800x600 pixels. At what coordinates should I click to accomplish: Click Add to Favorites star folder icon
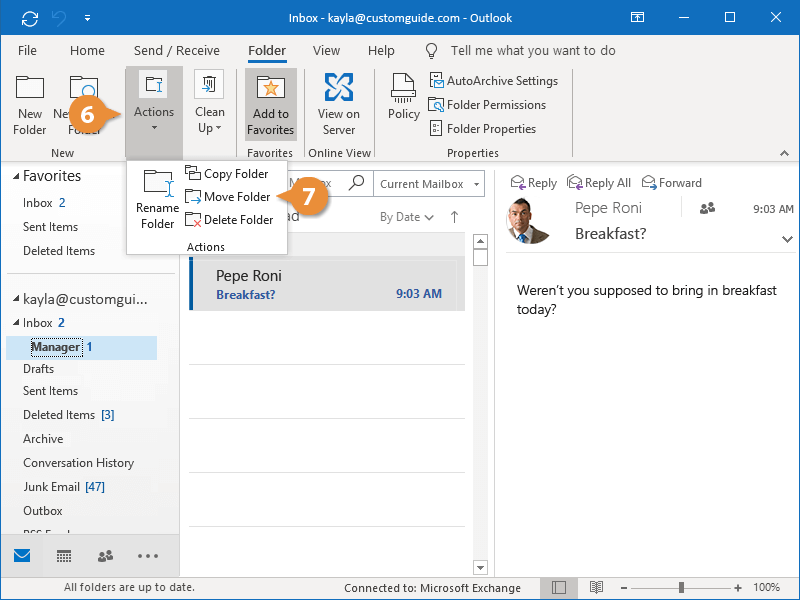(270, 88)
